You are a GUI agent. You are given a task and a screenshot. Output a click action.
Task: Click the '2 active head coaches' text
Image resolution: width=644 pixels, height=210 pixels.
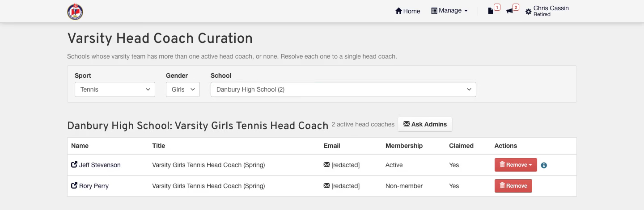363,124
